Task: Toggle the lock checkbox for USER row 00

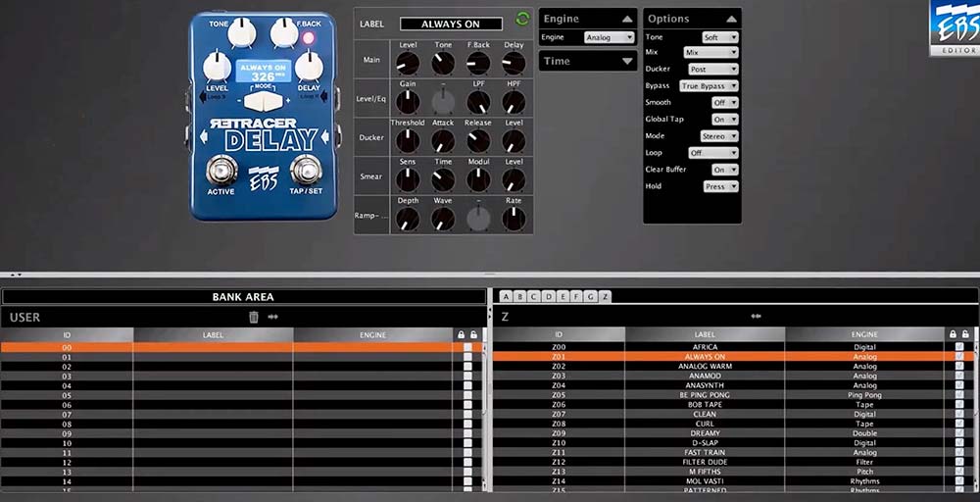Action: (x=467, y=347)
